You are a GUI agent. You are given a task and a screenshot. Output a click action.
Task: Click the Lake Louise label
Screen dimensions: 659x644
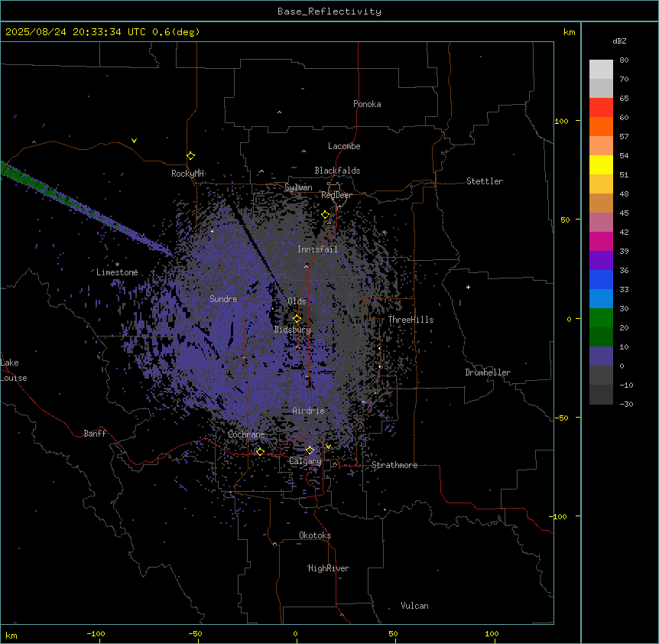[x=14, y=370]
